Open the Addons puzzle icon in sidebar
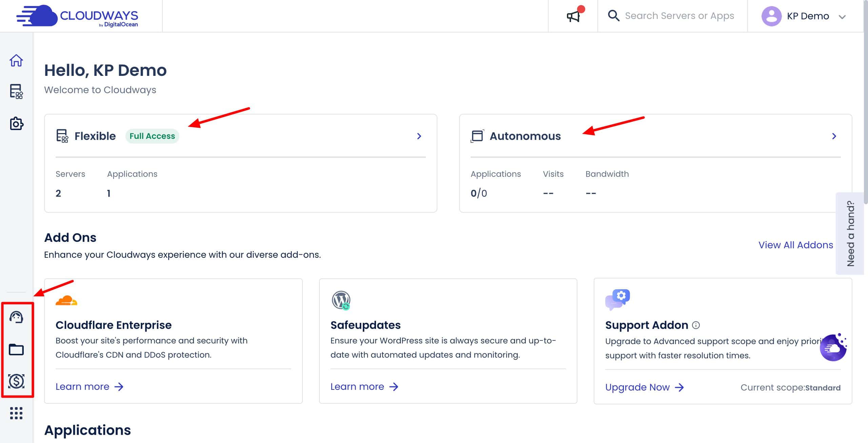This screenshot has height=443, width=868. pyautogui.click(x=16, y=124)
